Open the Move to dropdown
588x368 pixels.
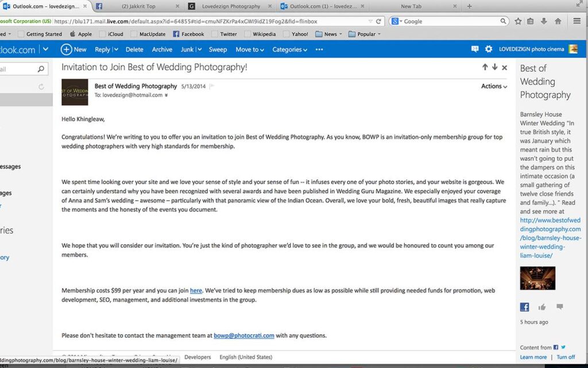tap(250, 49)
